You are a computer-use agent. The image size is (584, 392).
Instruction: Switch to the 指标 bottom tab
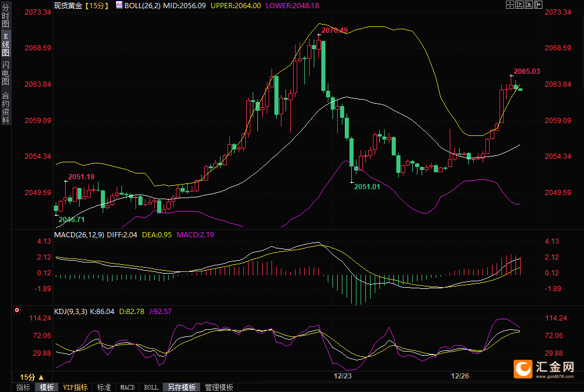click(23, 387)
